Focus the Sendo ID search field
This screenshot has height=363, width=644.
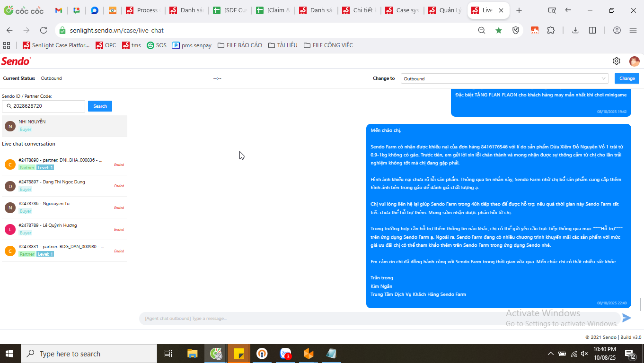44,106
